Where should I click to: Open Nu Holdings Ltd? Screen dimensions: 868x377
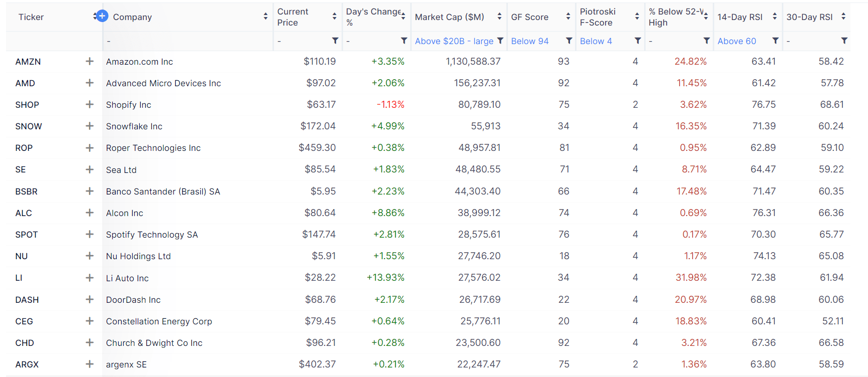coord(138,256)
